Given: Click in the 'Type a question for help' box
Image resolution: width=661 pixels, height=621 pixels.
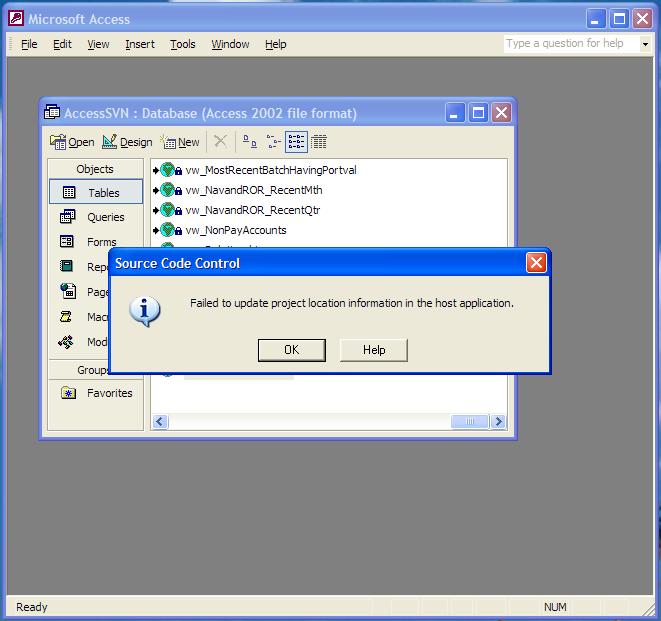Looking at the screenshot, I should (570, 44).
